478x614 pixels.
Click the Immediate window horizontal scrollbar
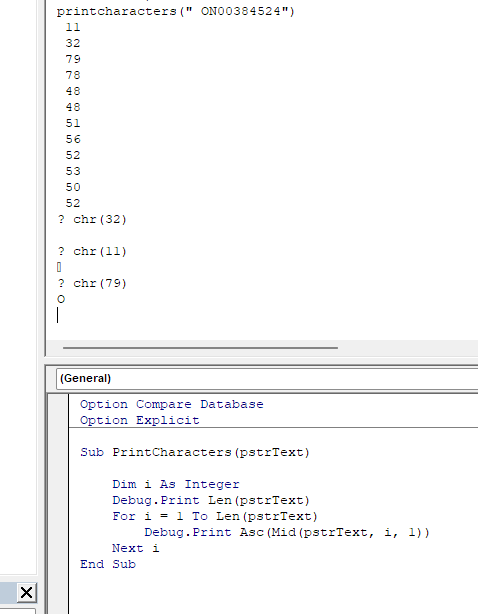(x=200, y=347)
